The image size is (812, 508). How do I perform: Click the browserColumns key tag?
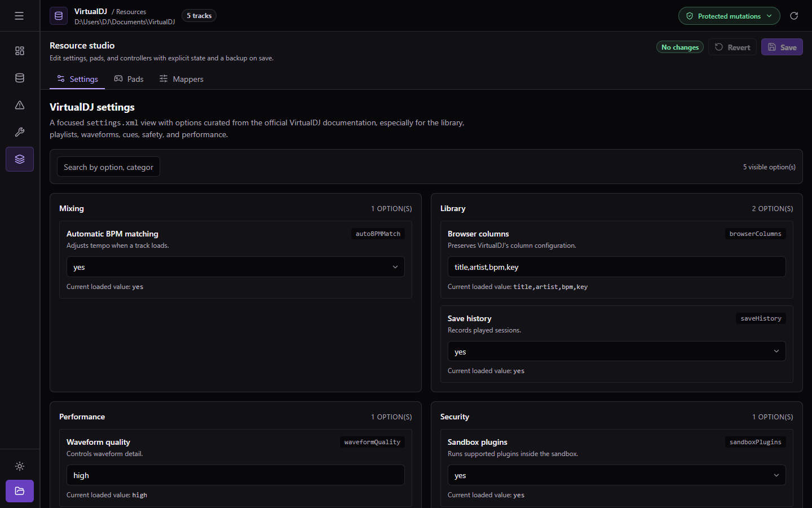[x=755, y=234]
